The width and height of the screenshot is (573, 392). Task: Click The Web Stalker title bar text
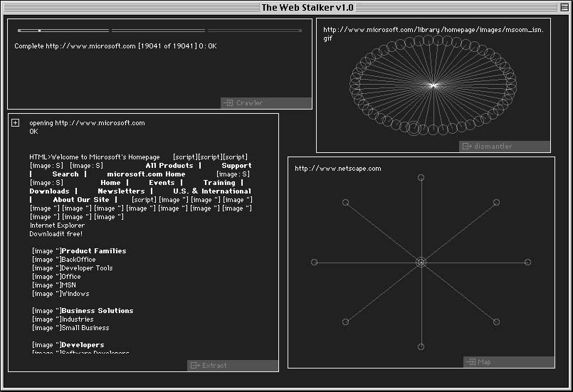(307, 8)
